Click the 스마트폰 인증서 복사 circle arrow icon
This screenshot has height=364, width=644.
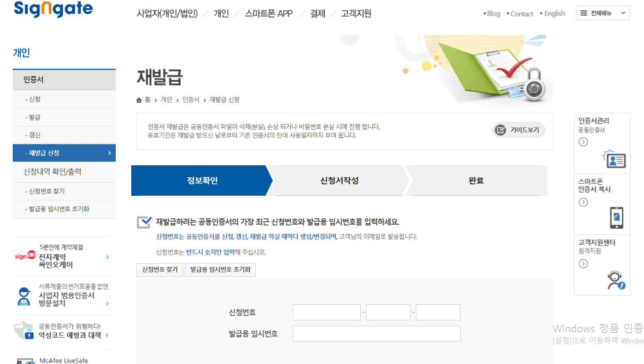pos(583,202)
